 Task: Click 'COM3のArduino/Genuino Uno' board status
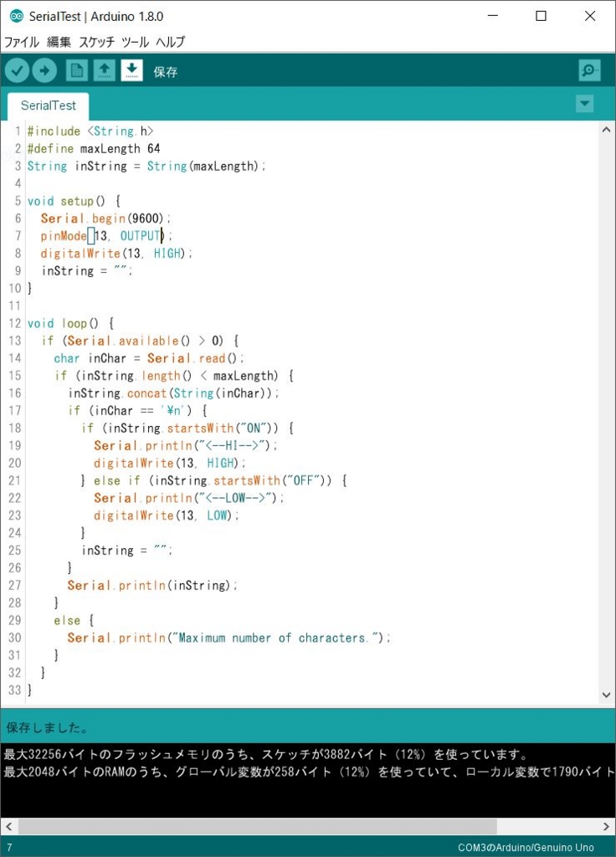(x=526, y=848)
